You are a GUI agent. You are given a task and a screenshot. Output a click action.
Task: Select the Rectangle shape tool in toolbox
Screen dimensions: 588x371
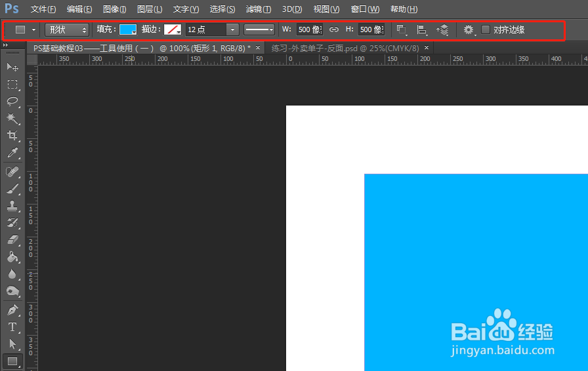[12, 361]
